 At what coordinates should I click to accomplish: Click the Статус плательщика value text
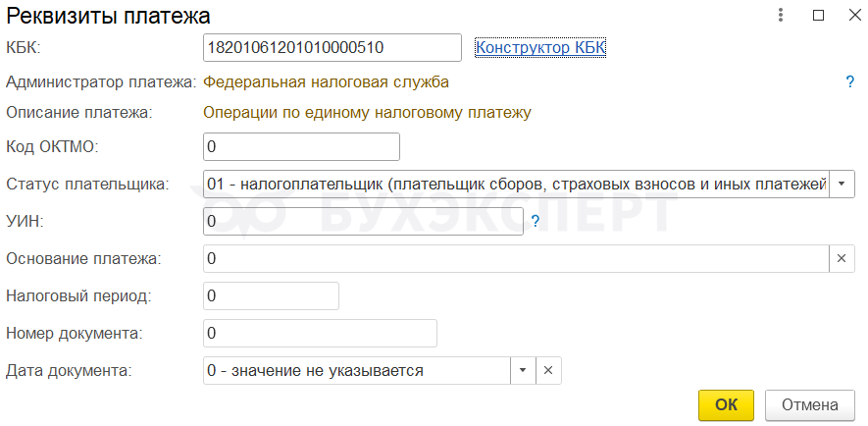tap(516, 184)
